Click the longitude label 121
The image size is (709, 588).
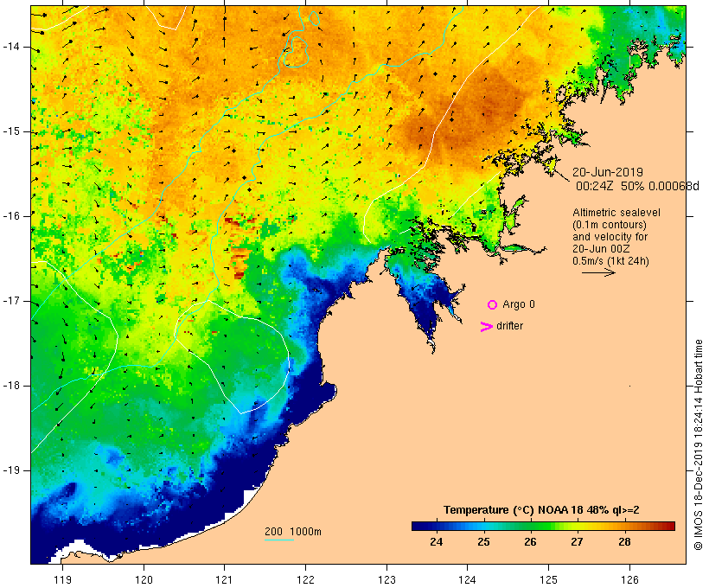tap(225, 580)
